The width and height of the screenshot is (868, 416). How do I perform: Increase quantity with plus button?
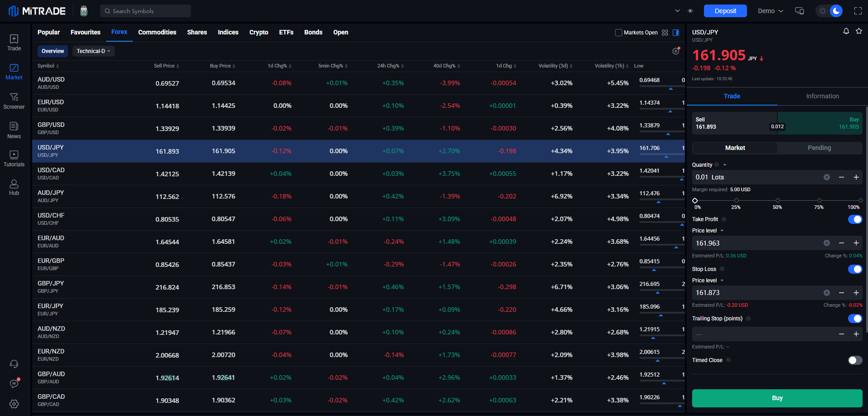coord(856,177)
